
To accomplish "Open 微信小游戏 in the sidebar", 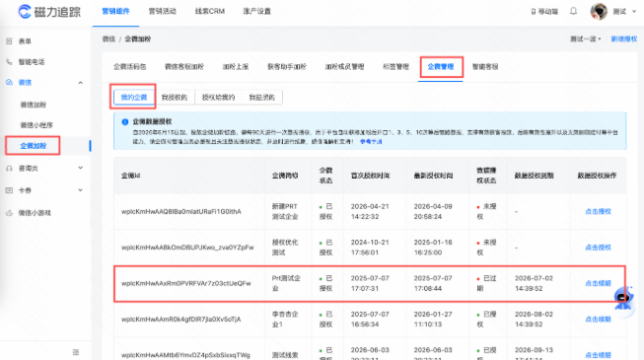I will (35, 213).
